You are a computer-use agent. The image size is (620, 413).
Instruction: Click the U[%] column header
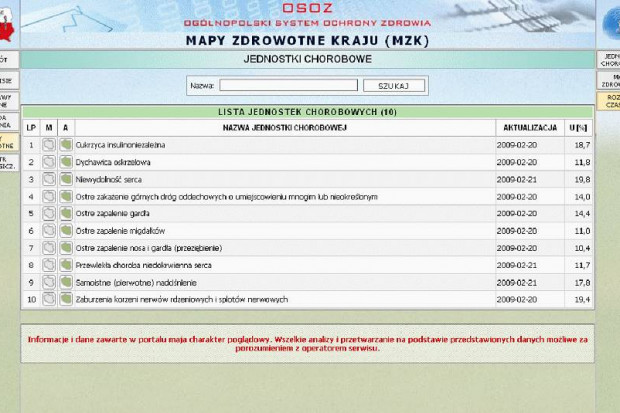tap(578, 128)
